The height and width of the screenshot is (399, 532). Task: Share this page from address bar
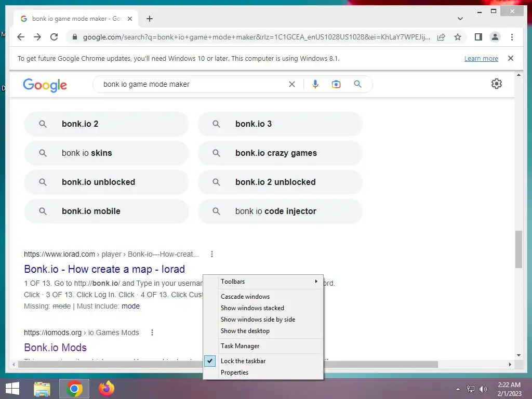[441, 37]
